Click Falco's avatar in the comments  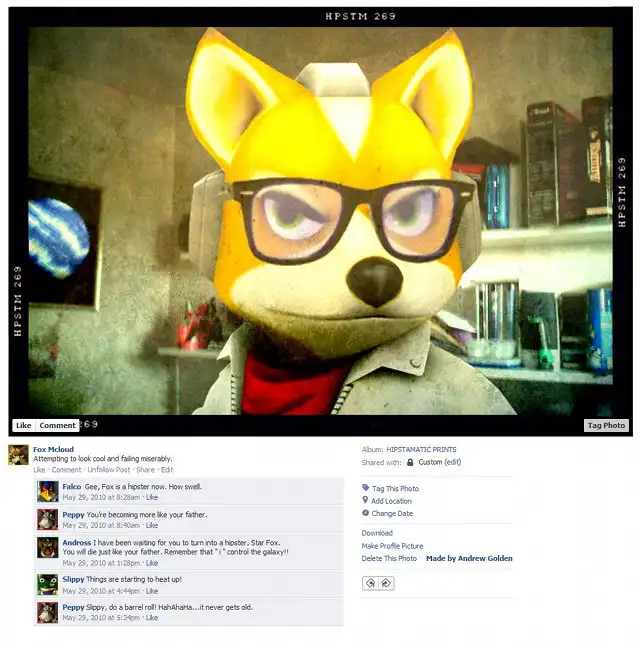pyautogui.click(x=47, y=491)
